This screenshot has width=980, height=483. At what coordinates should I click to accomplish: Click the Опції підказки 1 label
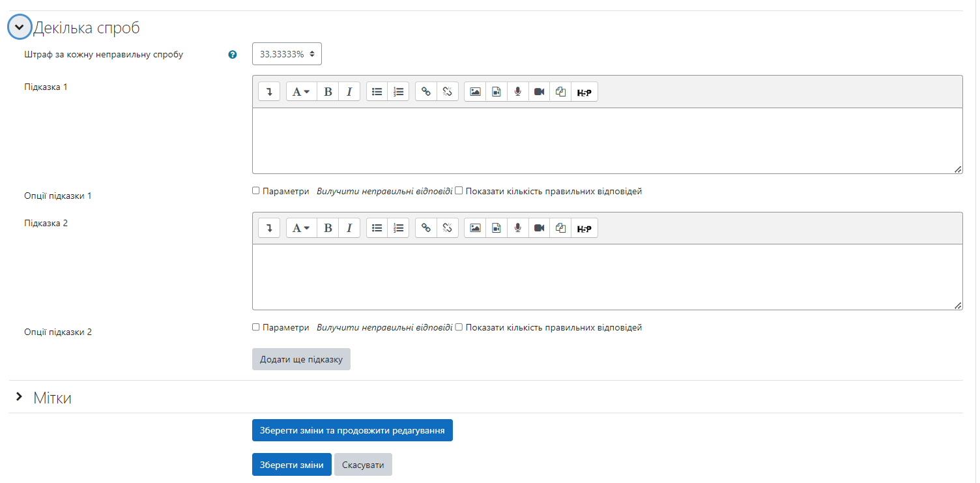coord(58,196)
